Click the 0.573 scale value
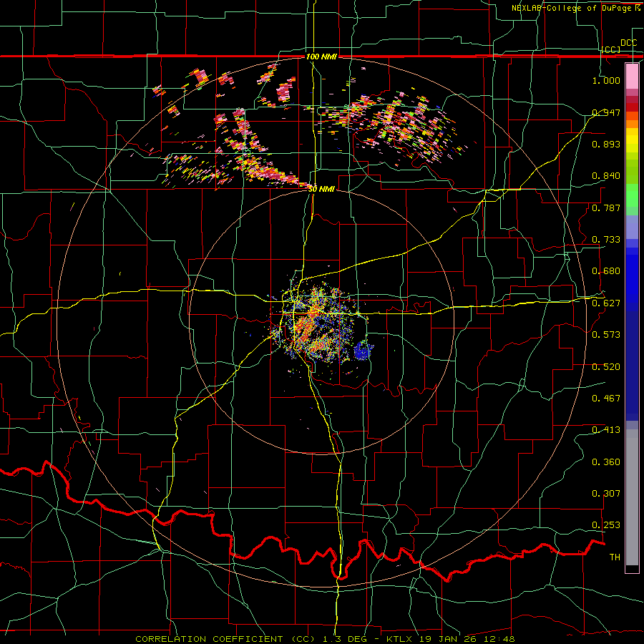 [606, 335]
